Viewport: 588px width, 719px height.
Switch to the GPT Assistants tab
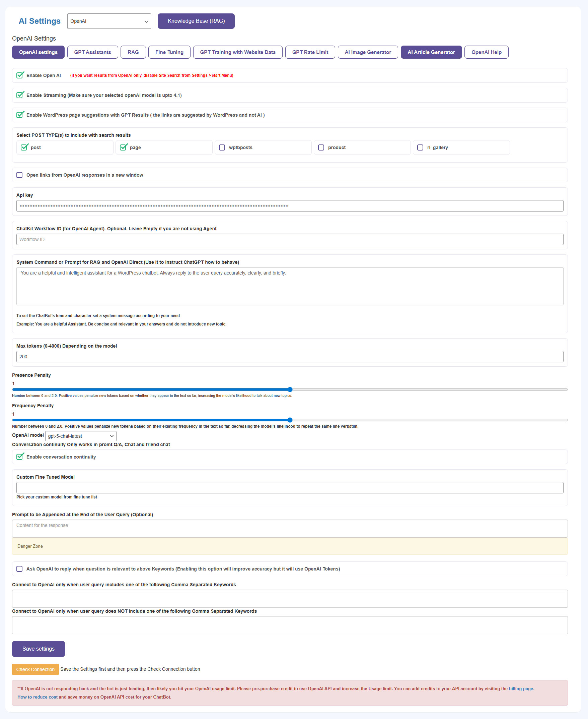pyautogui.click(x=92, y=52)
